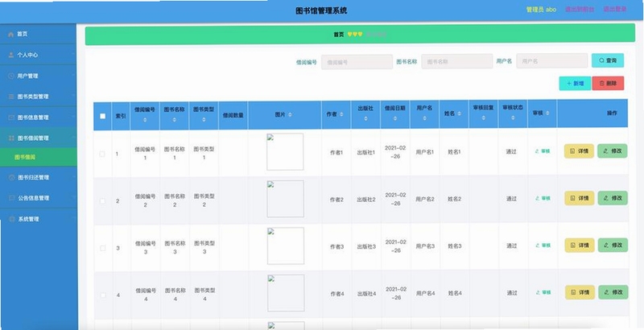Click 图书馆管理系统 title text

pyautogui.click(x=321, y=10)
